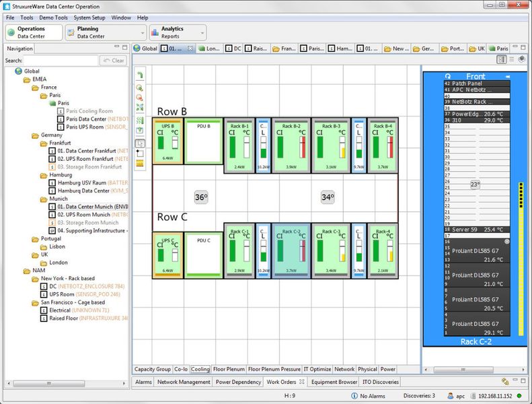Viewport: 532px width, 404px height.
Task: Select the Power overlay tab
Action: tap(388, 369)
